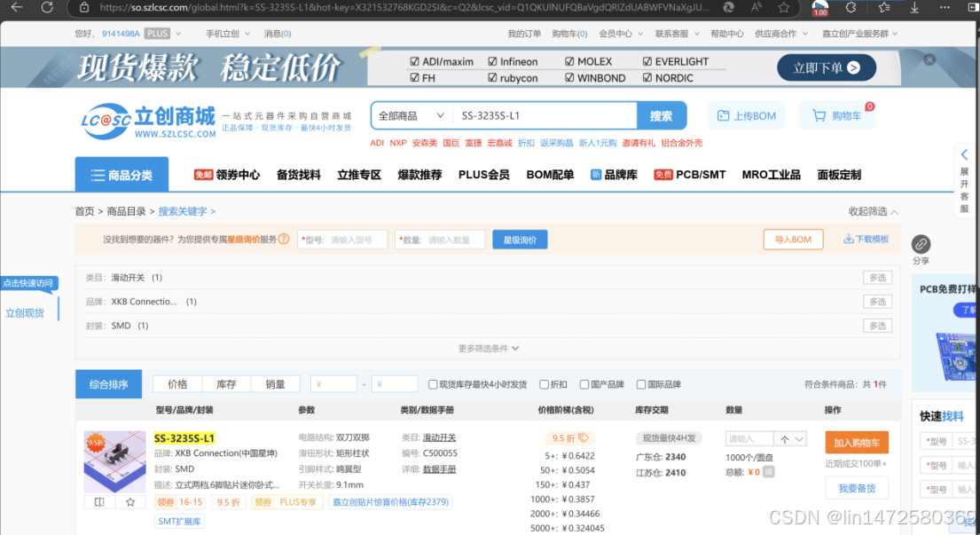This screenshot has width=980, height=535.
Task: Check the 国产品牌 checkbox
Action: [x=584, y=384]
